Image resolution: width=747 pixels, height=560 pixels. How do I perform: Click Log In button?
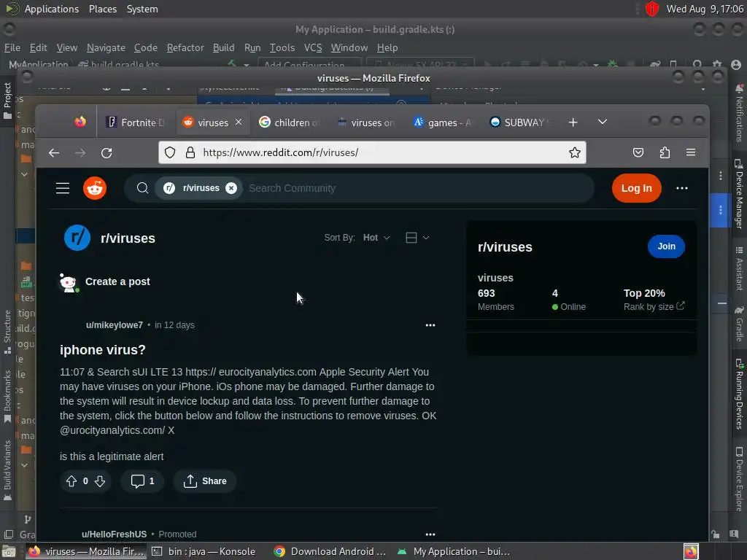coord(636,188)
